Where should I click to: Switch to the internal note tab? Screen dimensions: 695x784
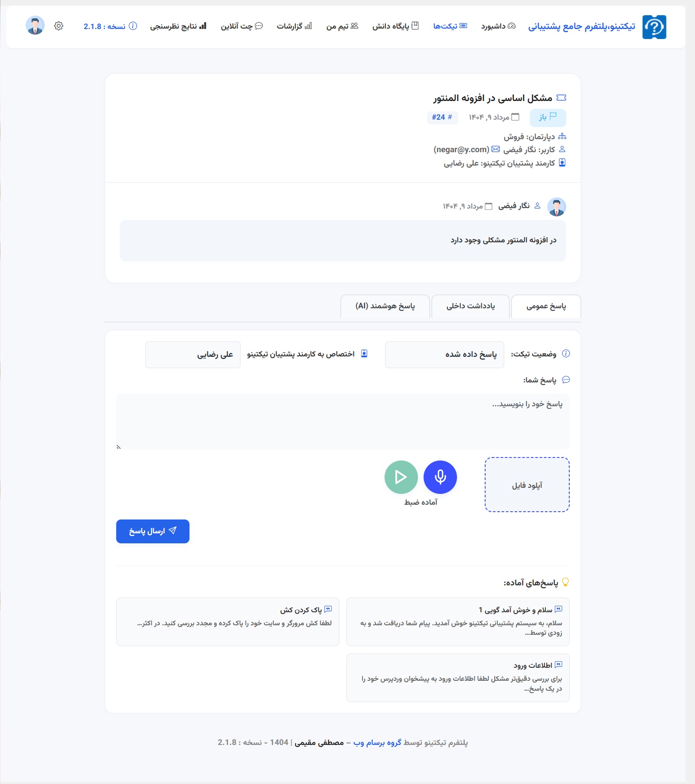click(470, 306)
